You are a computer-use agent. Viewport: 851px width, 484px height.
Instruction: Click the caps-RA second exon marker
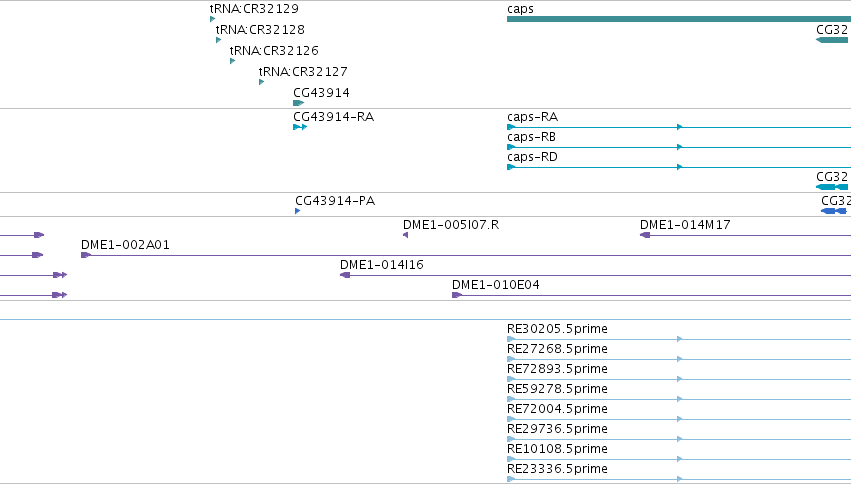click(x=679, y=127)
